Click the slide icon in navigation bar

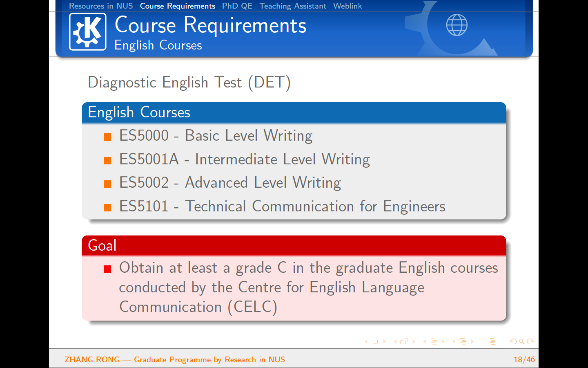tap(375, 341)
